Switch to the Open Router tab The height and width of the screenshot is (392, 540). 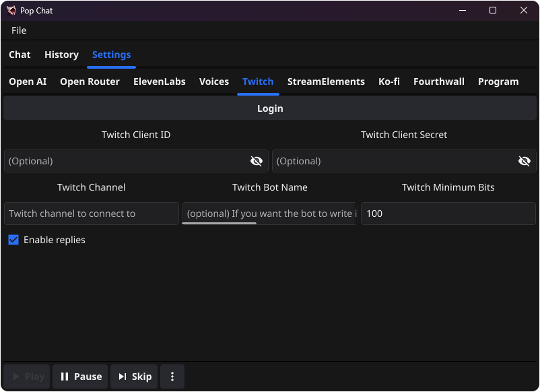pos(90,81)
